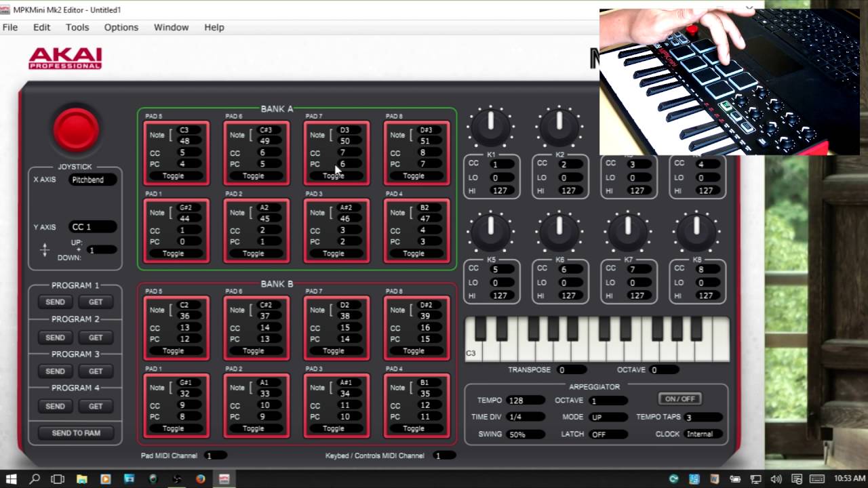The height and width of the screenshot is (488, 868).
Task: Click the TEMPO TAPS value field
Action: click(704, 418)
